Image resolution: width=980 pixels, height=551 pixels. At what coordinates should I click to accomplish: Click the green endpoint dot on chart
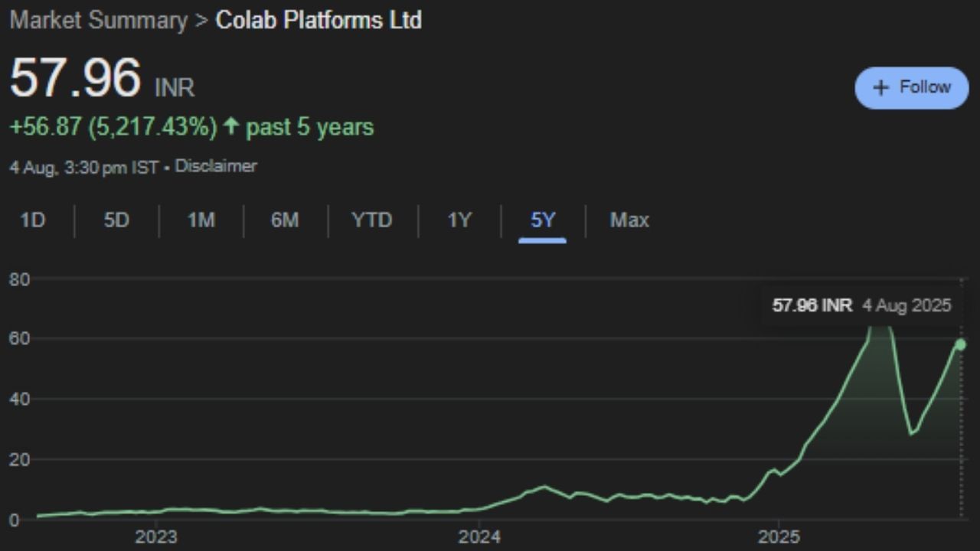[961, 344]
